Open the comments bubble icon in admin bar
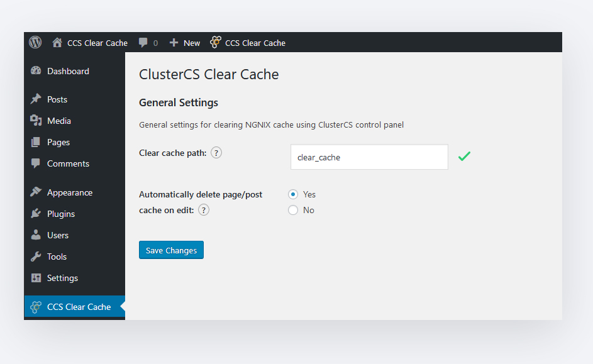This screenshot has width=593, height=364. (x=143, y=43)
